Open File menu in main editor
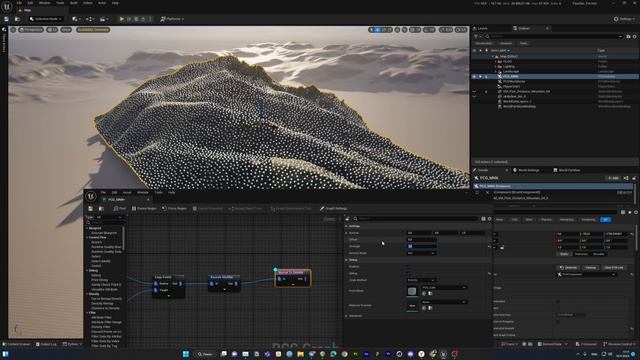 pyautogui.click(x=19, y=3)
